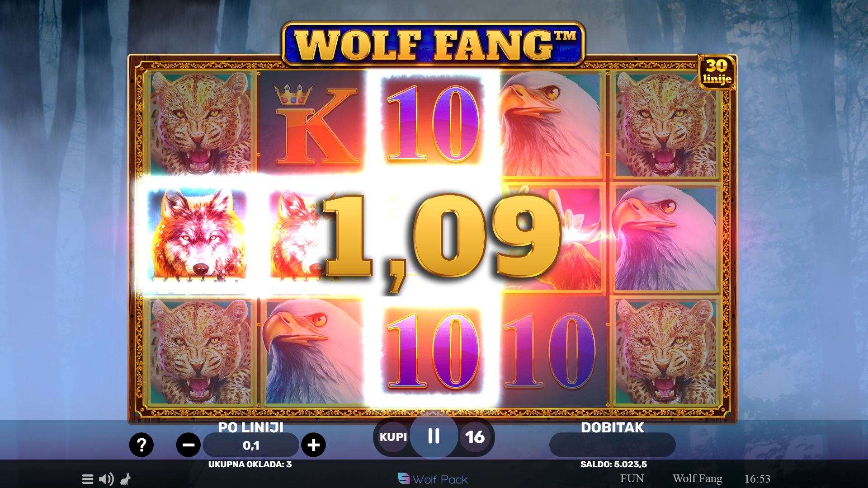Click the bottom-right leopard symbol
Viewport: 868px width, 488px height.
[666, 352]
